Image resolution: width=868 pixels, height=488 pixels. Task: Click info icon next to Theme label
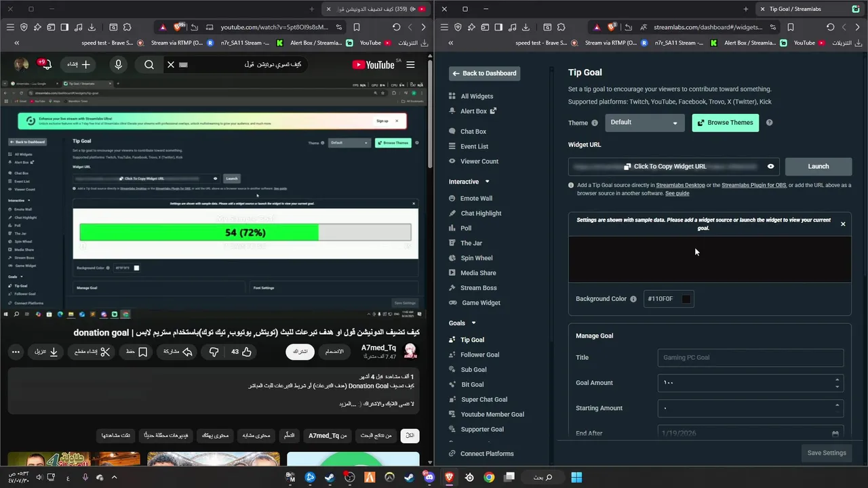tap(595, 123)
